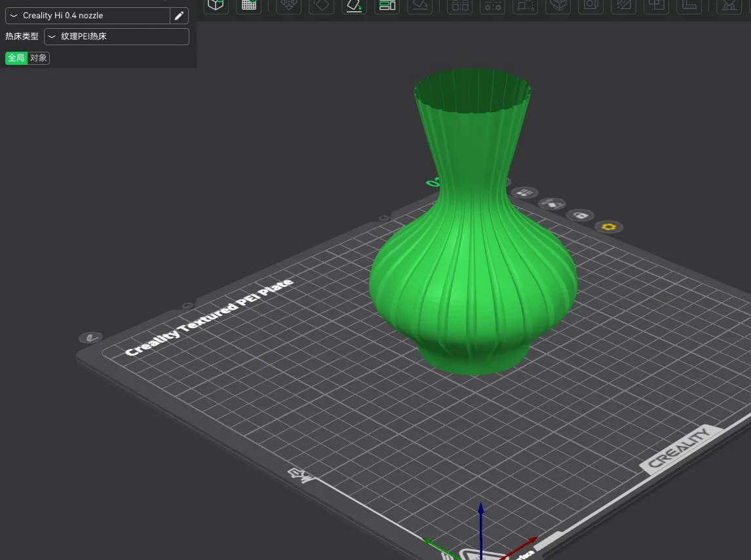Click the plain diamond icon in the top toolbar
Viewport: 751px width, 560px height.
322,5
